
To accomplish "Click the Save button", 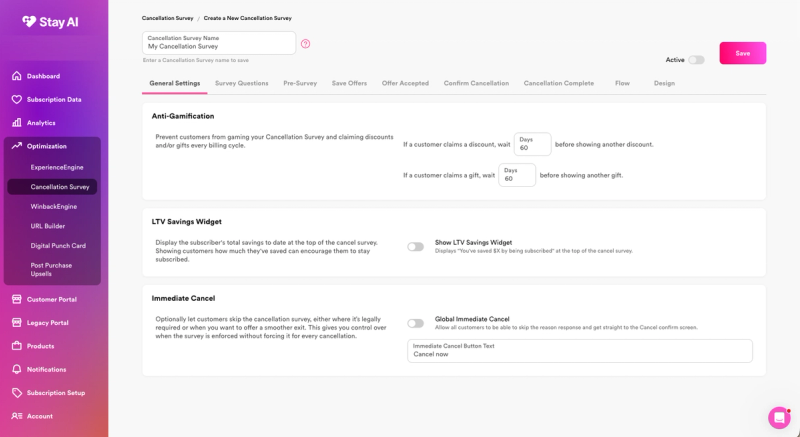I will pyautogui.click(x=743, y=53).
